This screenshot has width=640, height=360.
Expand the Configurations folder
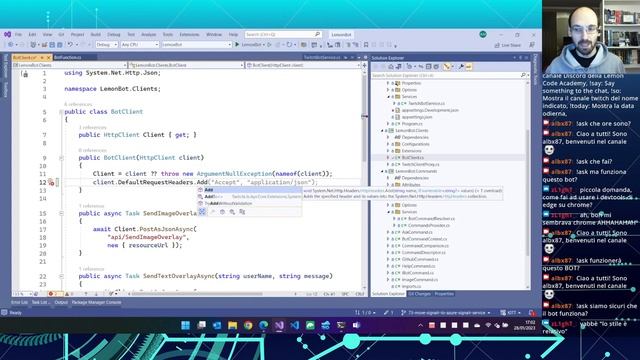click(388, 144)
